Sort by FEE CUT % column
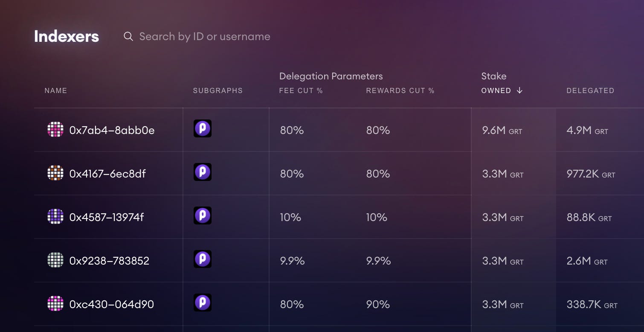 coord(301,90)
